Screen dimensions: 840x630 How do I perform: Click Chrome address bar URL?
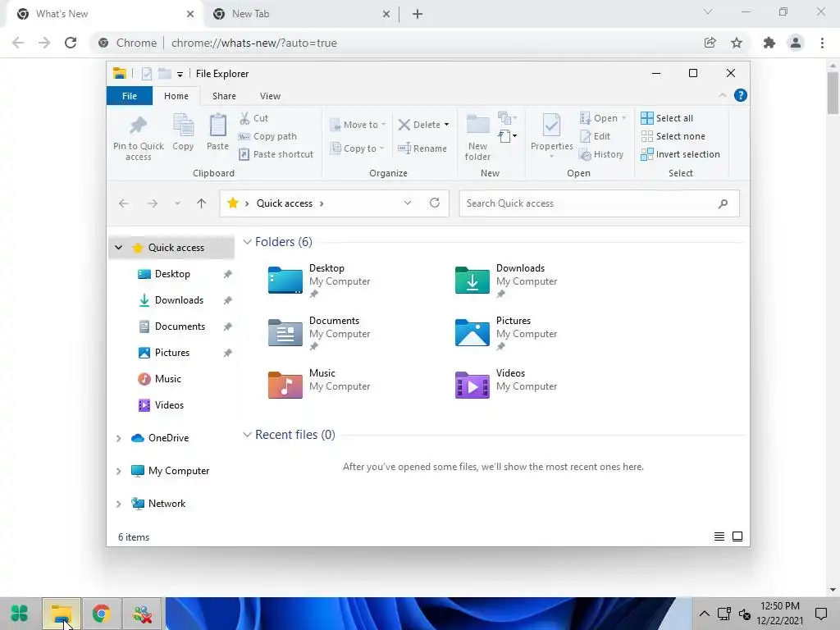pyautogui.click(x=254, y=43)
